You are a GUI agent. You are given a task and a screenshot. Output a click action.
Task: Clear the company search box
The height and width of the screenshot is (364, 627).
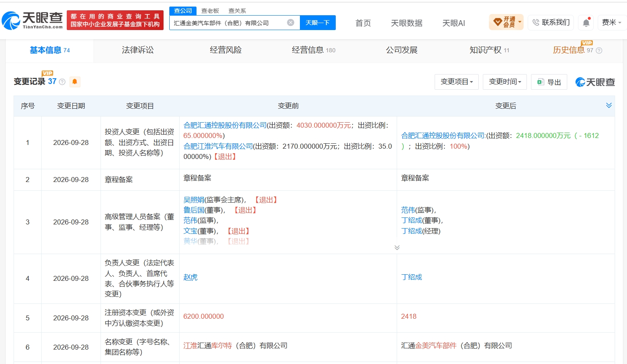(x=290, y=23)
